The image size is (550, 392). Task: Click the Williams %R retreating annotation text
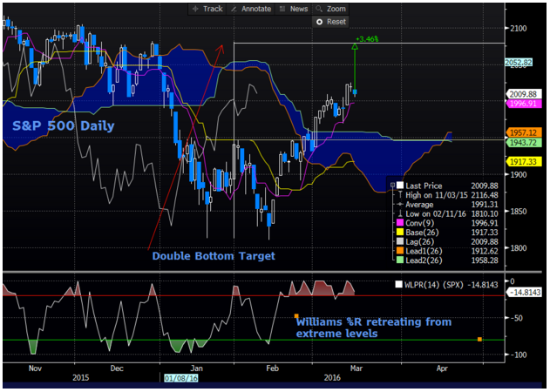coord(374,328)
